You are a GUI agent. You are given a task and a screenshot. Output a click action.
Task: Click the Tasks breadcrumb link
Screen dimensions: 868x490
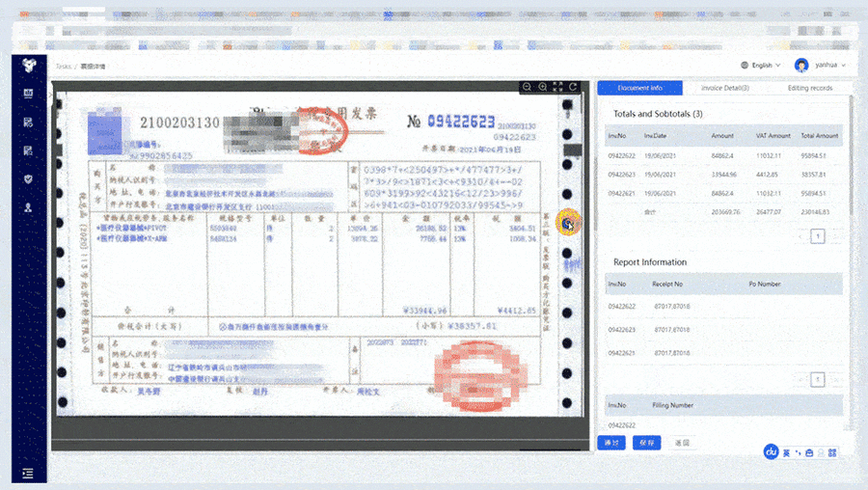pyautogui.click(x=63, y=67)
